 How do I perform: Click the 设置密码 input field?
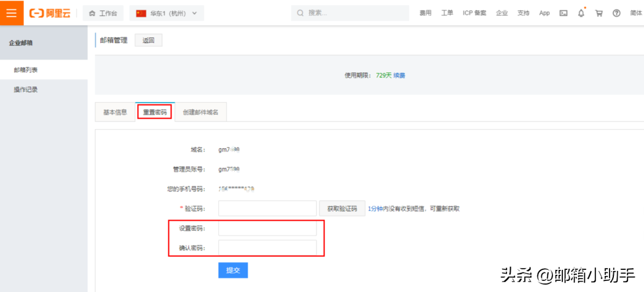[x=267, y=228]
